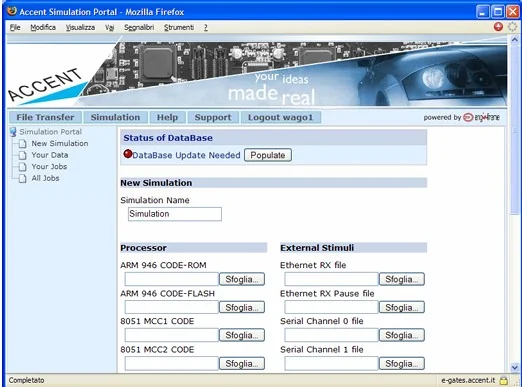The width and height of the screenshot is (522, 387).
Task: Click the padlock security icon in status bar
Action: tap(504, 380)
